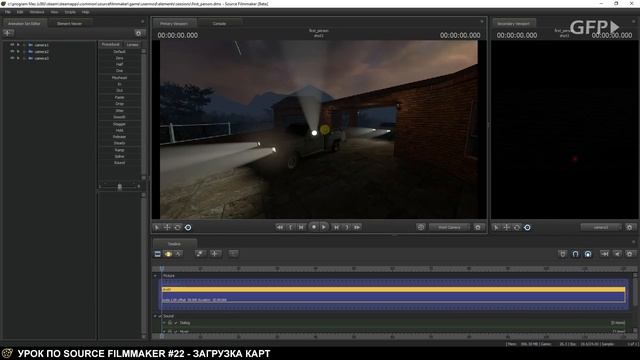Screen dimensions: 640x360
Task: Choose move tool in secondary viewport
Action: [507, 227]
